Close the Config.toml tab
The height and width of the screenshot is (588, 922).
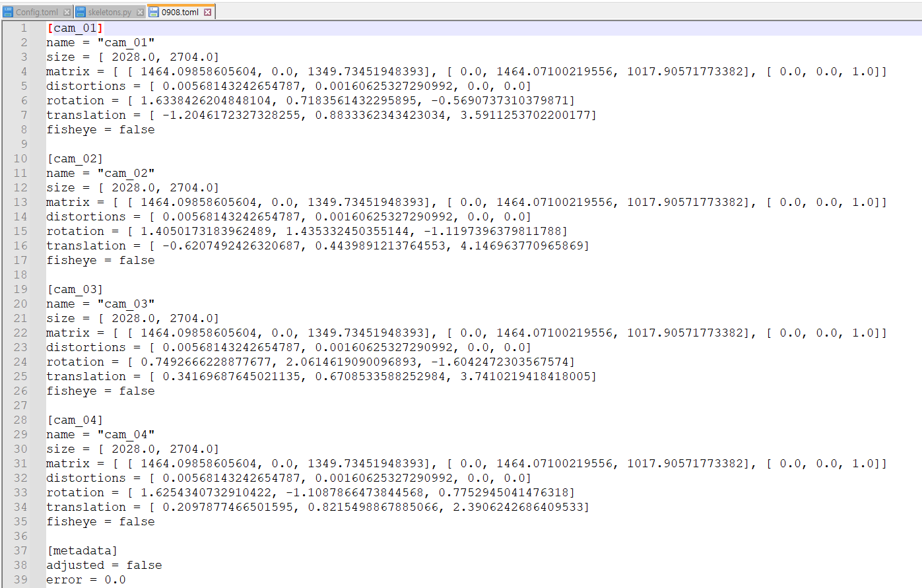pyautogui.click(x=67, y=13)
